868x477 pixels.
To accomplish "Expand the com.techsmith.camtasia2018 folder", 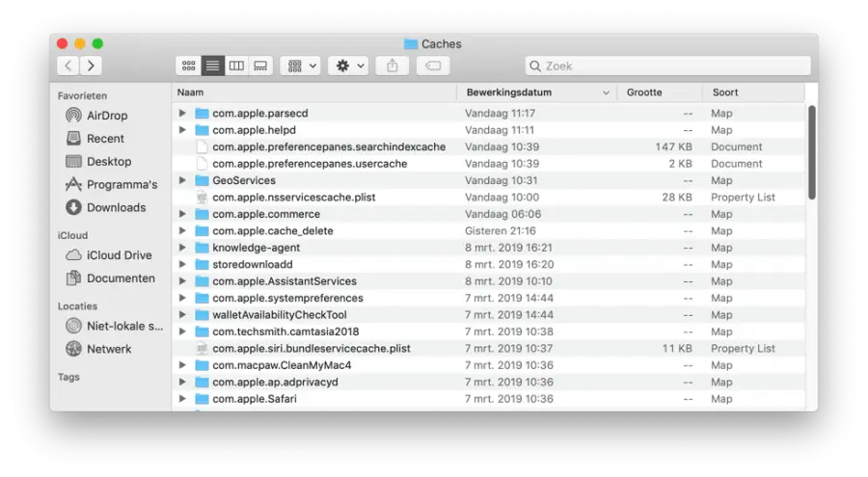I will [x=182, y=331].
